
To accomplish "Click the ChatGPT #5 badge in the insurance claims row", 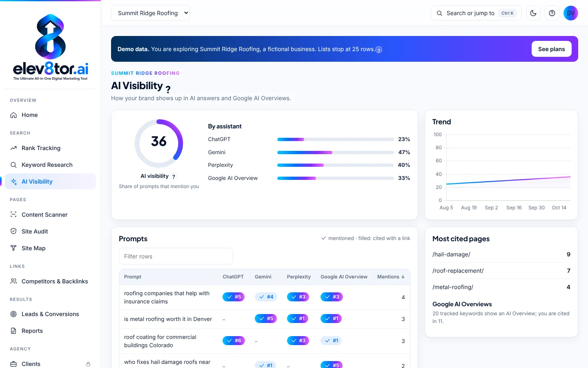I will (x=234, y=297).
